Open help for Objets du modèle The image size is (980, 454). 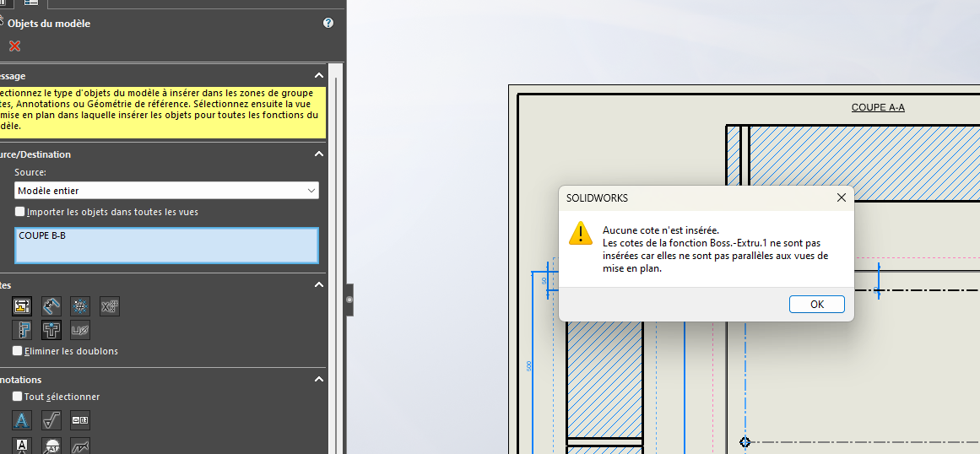click(328, 24)
